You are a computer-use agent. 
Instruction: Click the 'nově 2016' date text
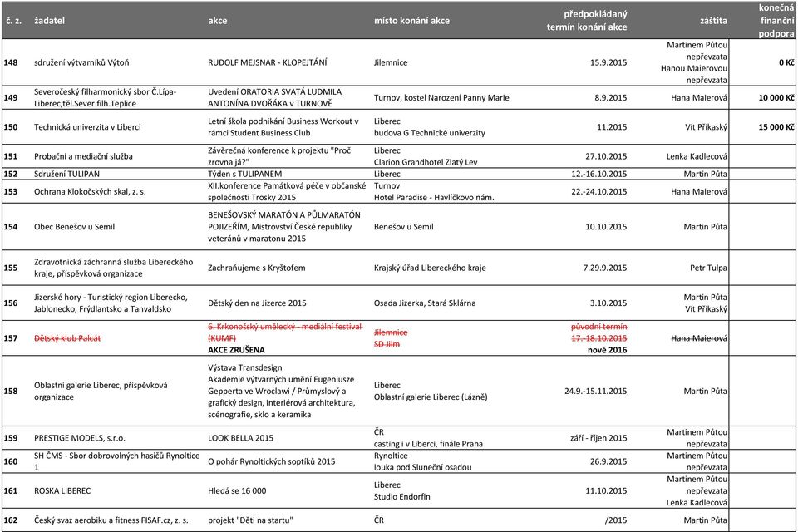pos(607,350)
